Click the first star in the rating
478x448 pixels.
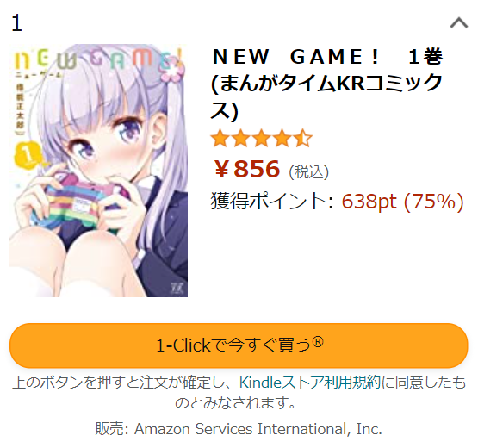pyautogui.click(x=220, y=139)
